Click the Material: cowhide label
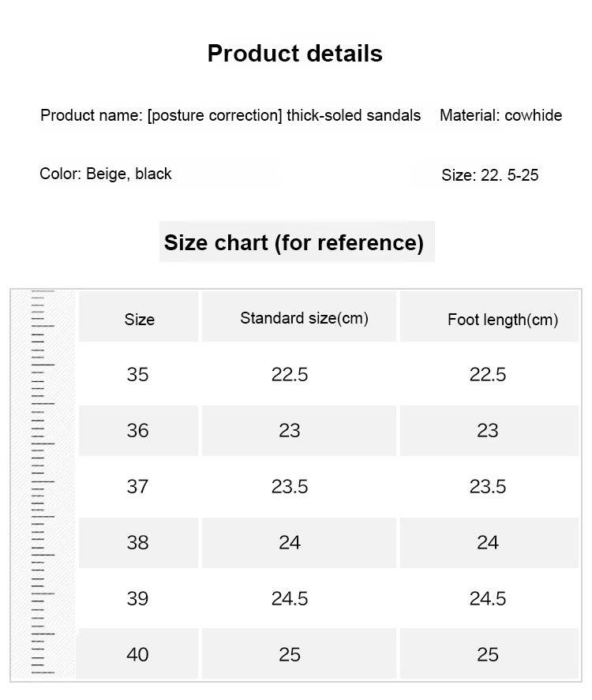This screenshot has height=700, width=592. point(501,115)
